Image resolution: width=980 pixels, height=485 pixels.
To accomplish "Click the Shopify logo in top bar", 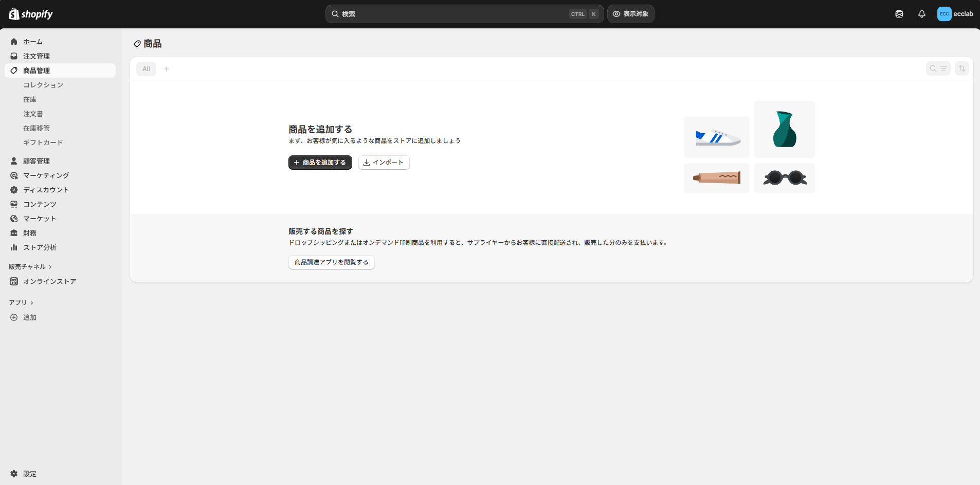I will click(31, 14).
